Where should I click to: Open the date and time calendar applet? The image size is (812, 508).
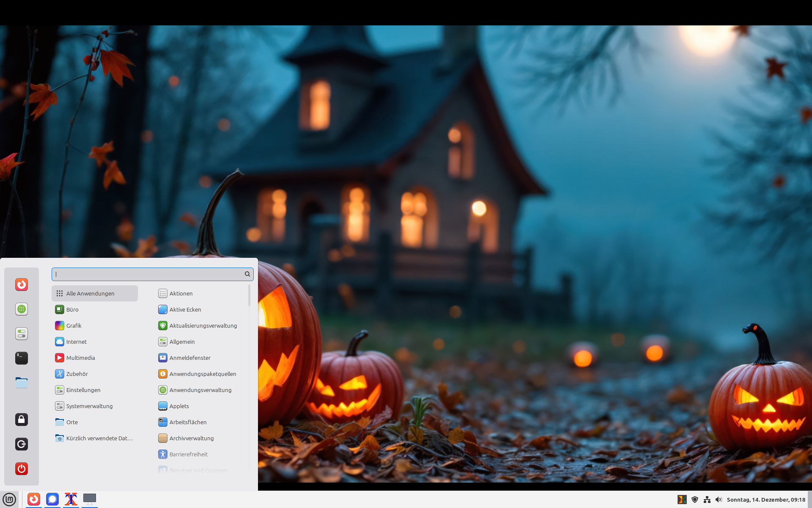(x=765, y=500)
